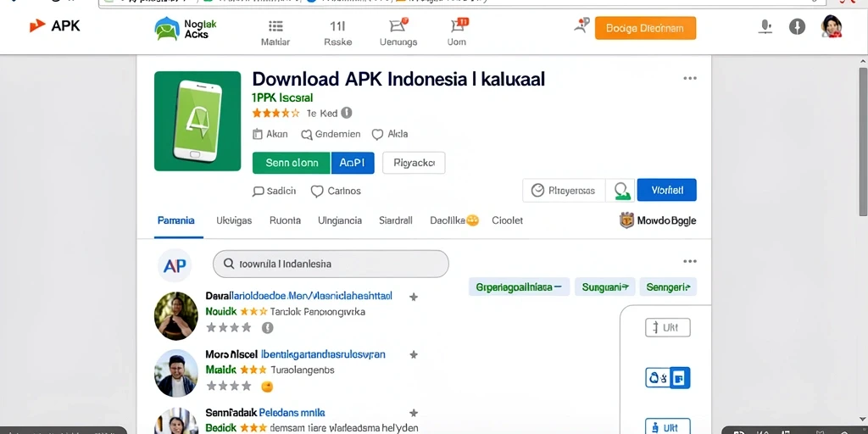Click the vertical page scrollbar
The width and height of the screenshot is (868, 434).
[863, 142]
